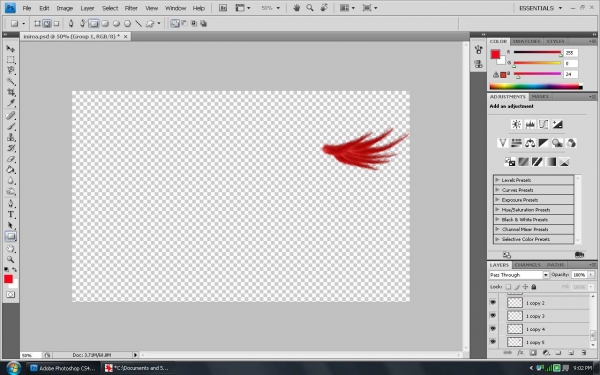Select the Healing Brush tool
600x375 pixels.
[x=11, y=116]
